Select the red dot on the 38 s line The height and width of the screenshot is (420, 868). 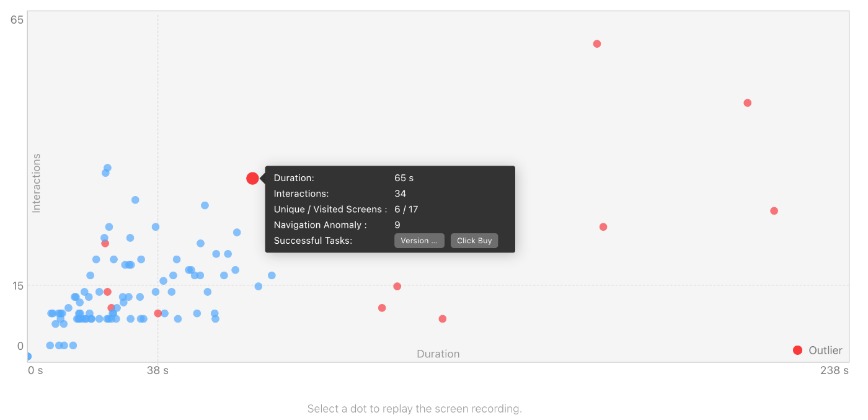click(158, 313)
